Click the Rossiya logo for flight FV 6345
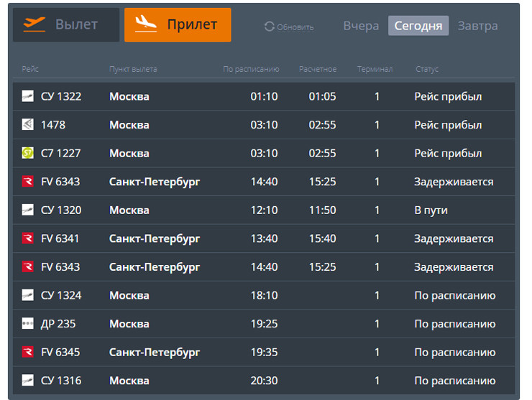This screenshot has height=400, width=532. tap(28, 352)
